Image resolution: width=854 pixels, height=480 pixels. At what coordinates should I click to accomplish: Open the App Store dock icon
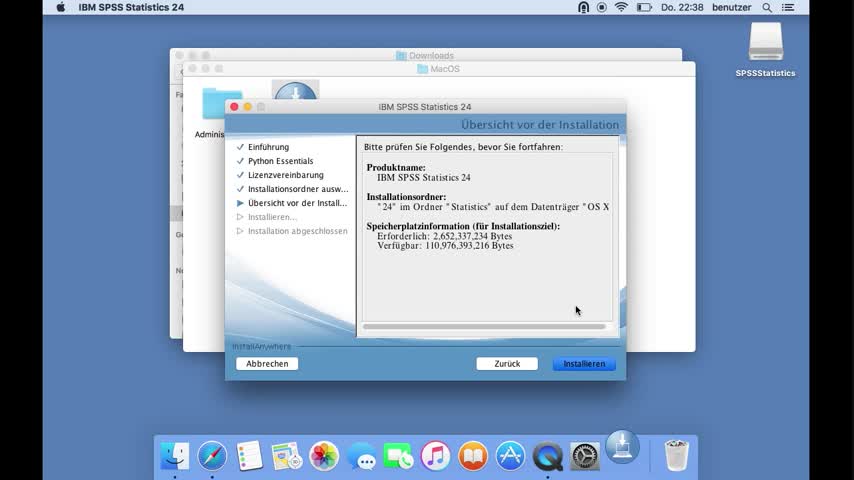click(x=510, y=456)
